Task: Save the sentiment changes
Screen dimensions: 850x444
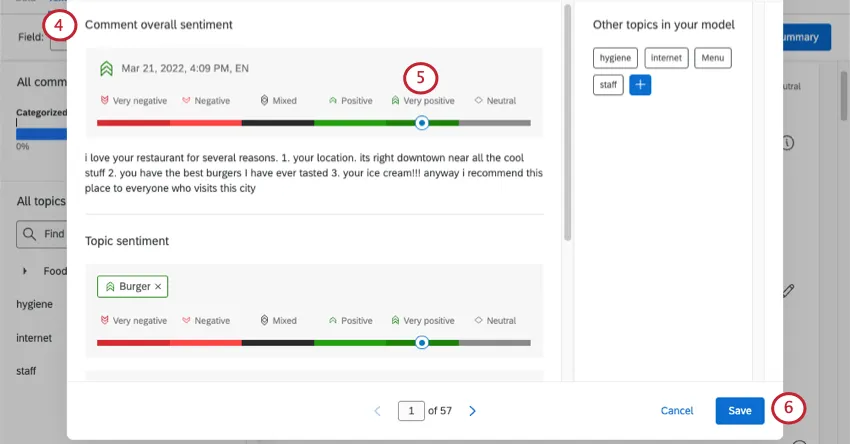Action: point(740,411)
